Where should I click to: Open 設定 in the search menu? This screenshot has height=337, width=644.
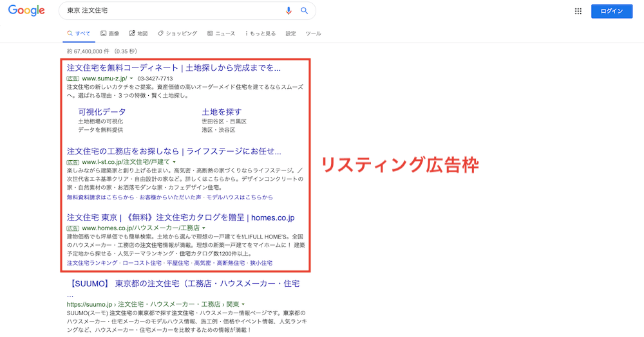coord(291,33)
